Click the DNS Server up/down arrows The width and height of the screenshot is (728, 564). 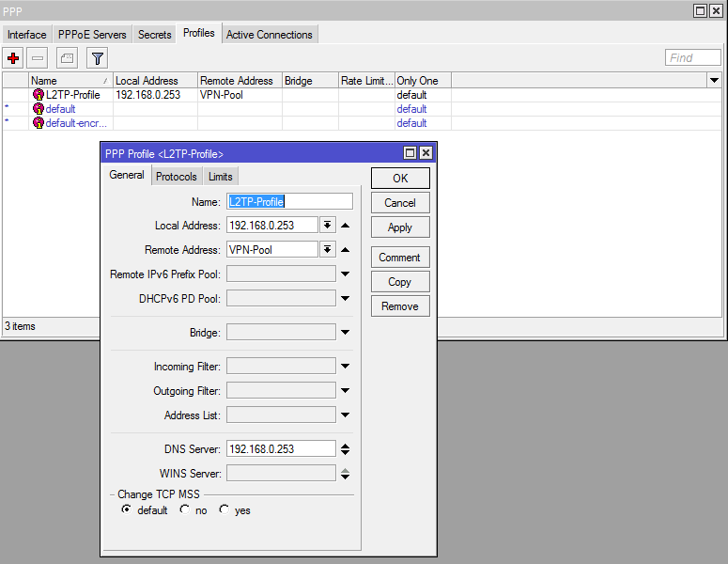click(x=345, y=449)
